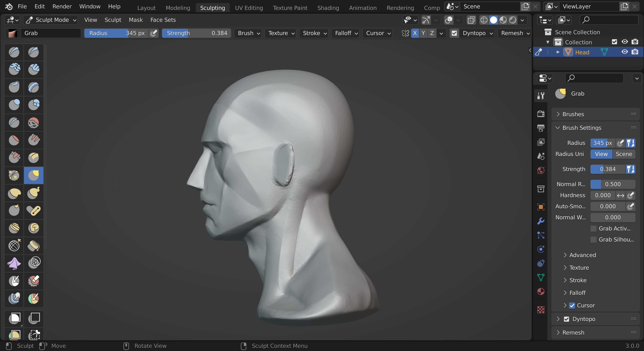Switch to rendered viewport shading icon
Image resolution: width=644 pixels, height=351 pixels.
tap(513, 20)
